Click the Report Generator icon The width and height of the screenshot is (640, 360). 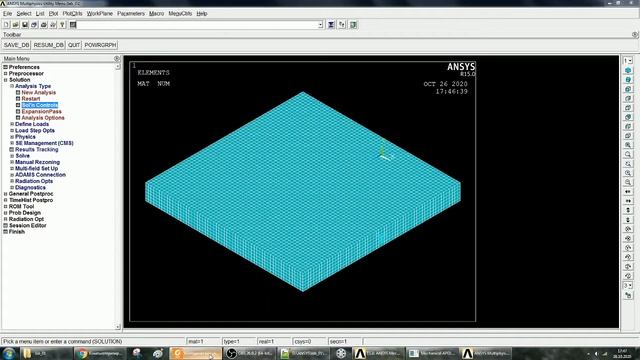click(x=53, y=25)
